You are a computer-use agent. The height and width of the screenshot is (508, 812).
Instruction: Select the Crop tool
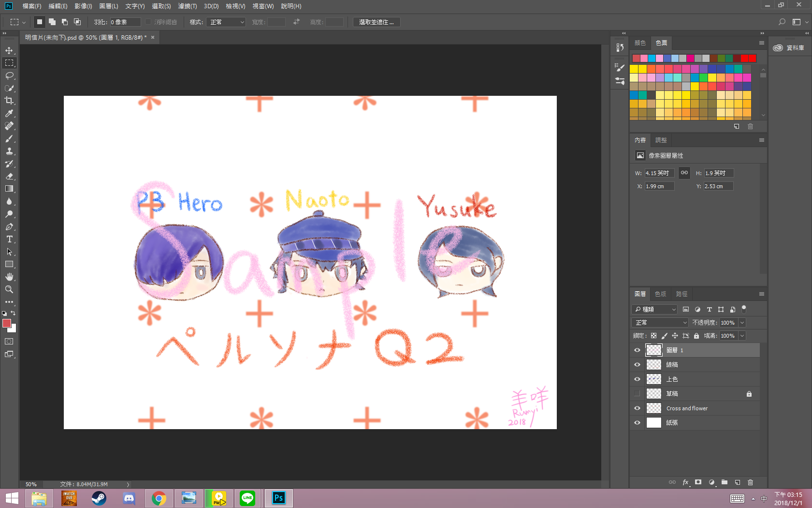click(9, 101)
